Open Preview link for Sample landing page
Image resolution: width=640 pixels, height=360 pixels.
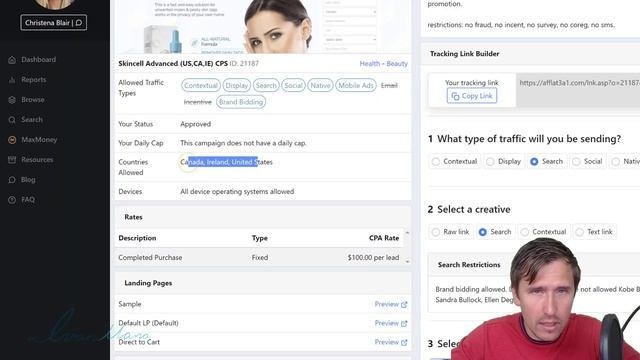pyautogui.click(x=387, y=304)
